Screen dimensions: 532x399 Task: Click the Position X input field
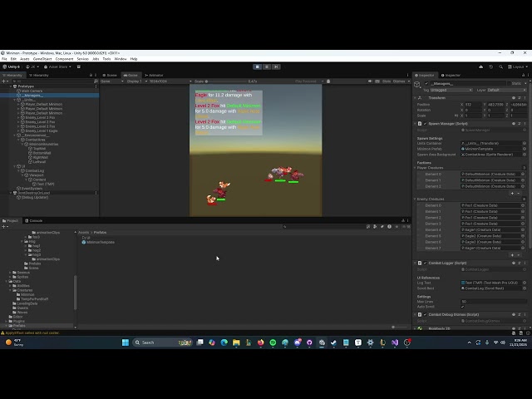473,105
